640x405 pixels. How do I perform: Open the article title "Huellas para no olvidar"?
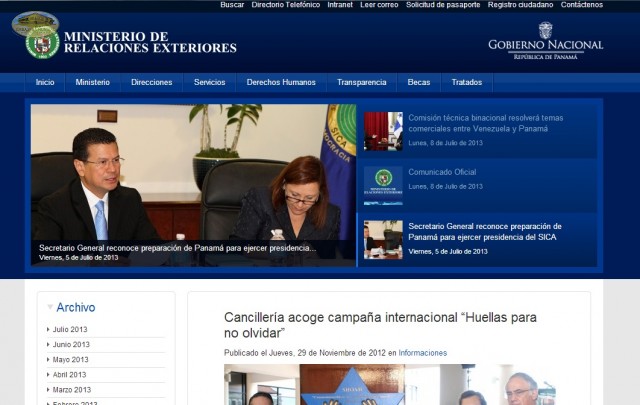(380, 325)
